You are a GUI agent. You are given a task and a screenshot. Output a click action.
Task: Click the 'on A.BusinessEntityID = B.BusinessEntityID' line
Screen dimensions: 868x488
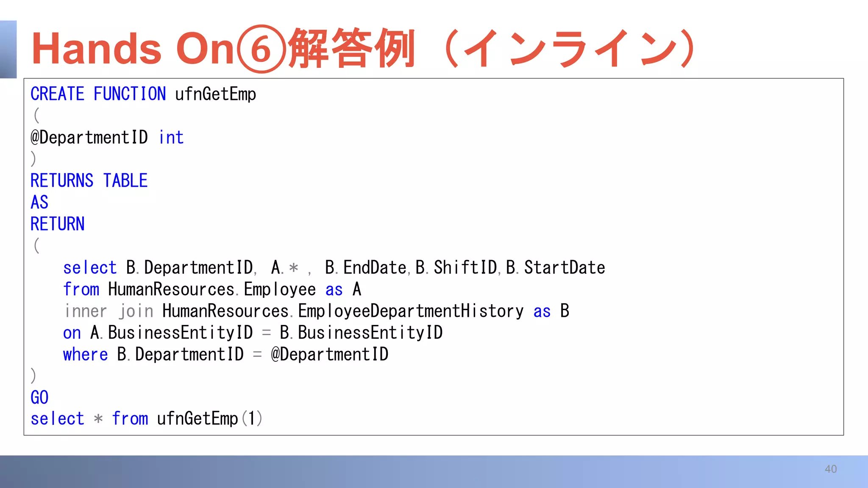(253, 333)
